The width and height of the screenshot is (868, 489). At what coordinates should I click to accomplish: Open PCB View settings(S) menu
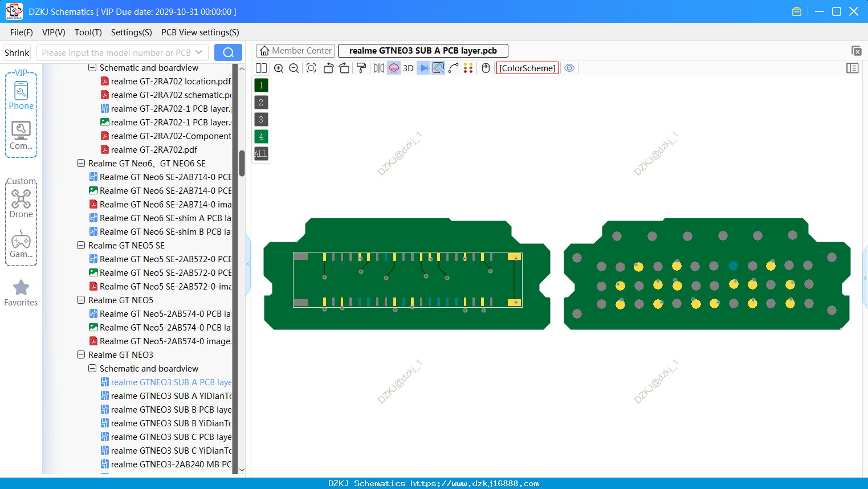[200, 32]
